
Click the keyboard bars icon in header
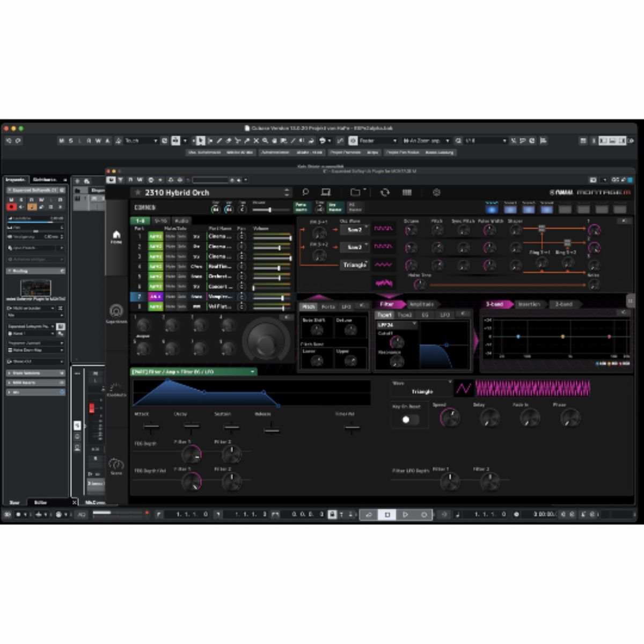(407, 192)
